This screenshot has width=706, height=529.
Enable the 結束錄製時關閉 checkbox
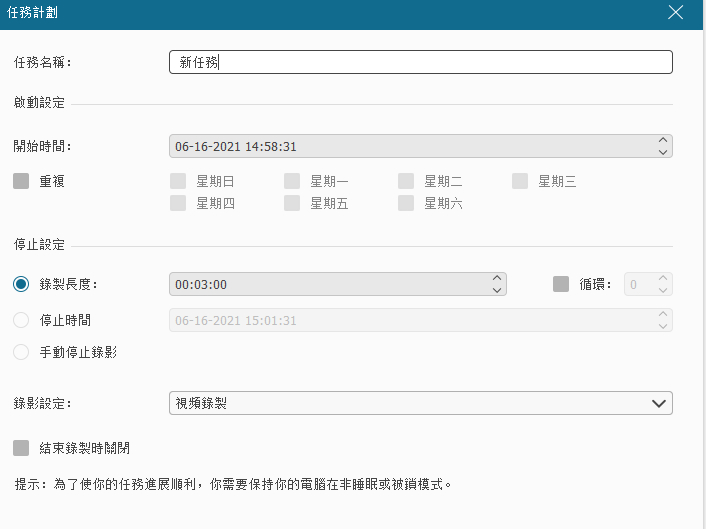pyautogui.click(x=21, y=448)
